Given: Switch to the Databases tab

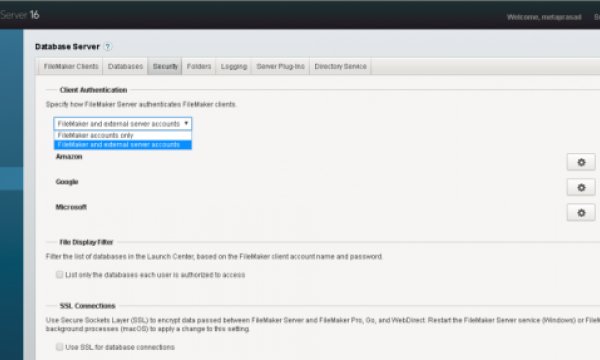Looking at the screenshot, I should [x=125, y=67].
